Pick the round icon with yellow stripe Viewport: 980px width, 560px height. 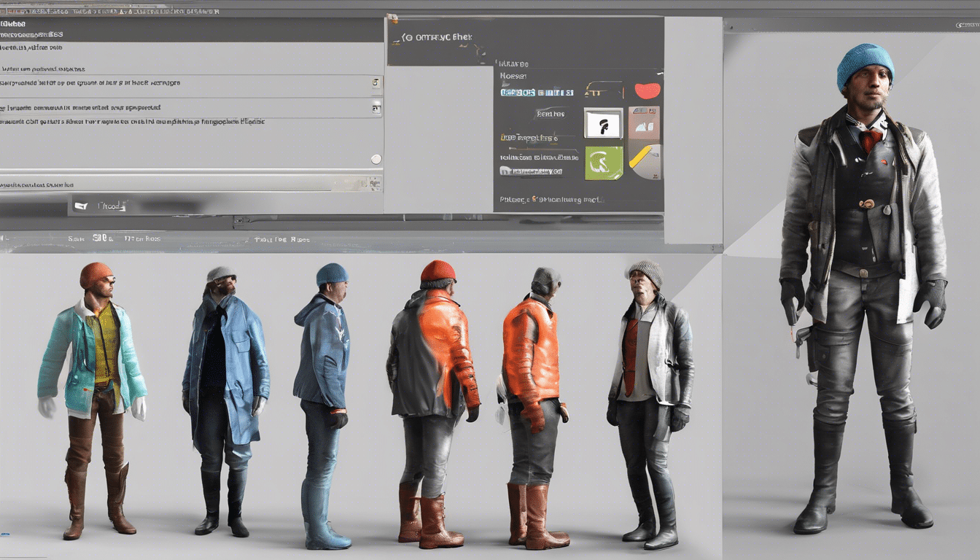(645, 162)
